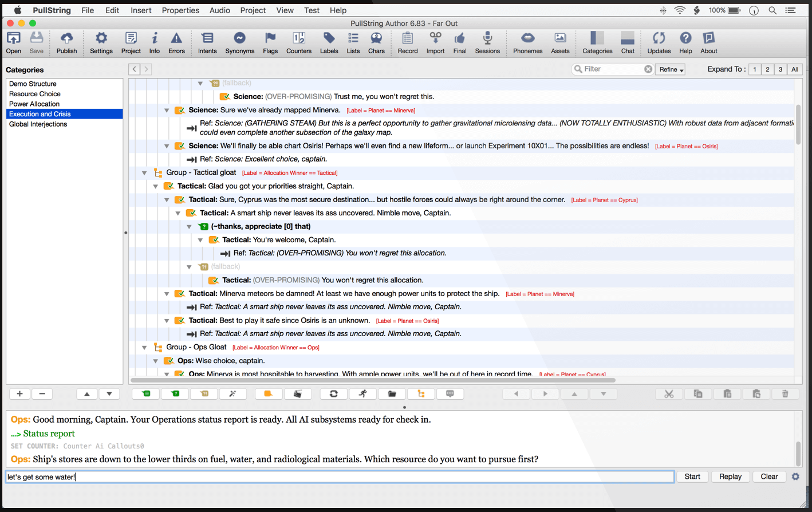The width and height of the screenshot is (812, 512).
Task: Click the Final thumbs-up icon
Action: coord(460,42)
